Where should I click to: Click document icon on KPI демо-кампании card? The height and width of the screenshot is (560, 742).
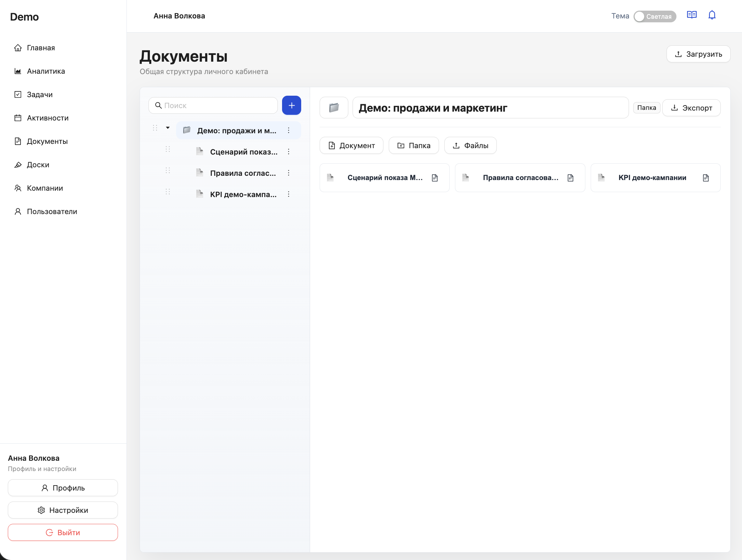pos(706,178)
